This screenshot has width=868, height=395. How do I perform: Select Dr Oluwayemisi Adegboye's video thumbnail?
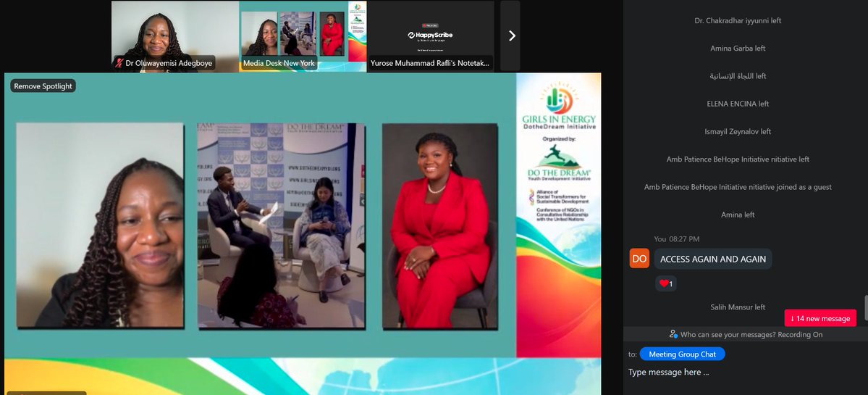(x=175, y=36)
